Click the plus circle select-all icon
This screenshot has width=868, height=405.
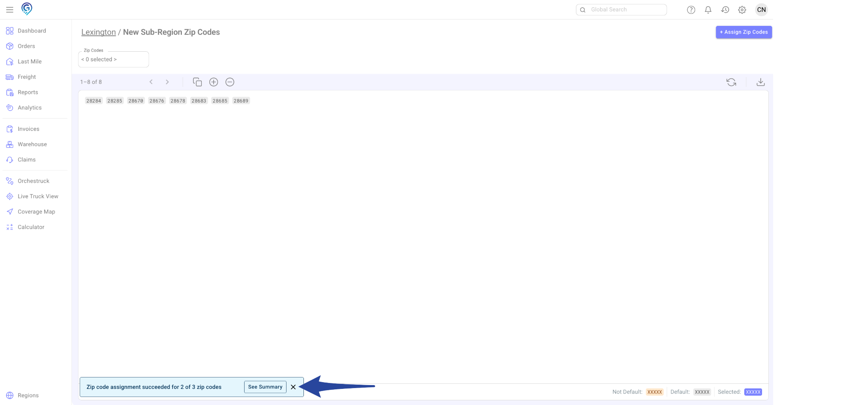214,82
